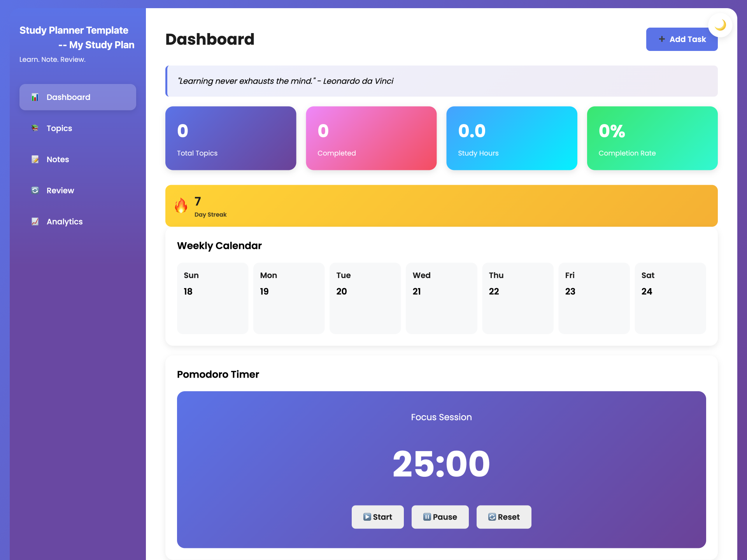Pause the Pomodoro timer
Viewport: 747px width, 560px height.
point(440,517)
